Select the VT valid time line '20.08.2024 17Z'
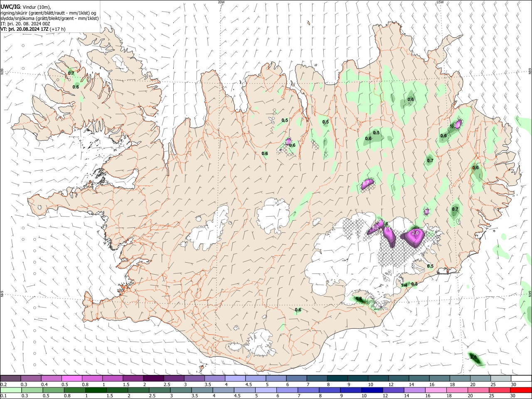532x399 pixels. pyautogui.click(x=33, y=29)
